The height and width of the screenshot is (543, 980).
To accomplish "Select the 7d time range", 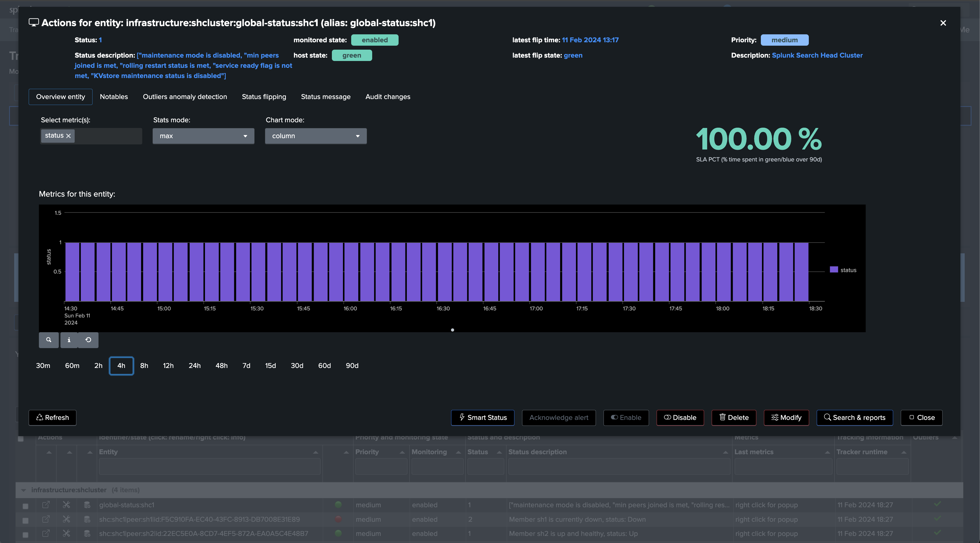I will pos(246,365).
